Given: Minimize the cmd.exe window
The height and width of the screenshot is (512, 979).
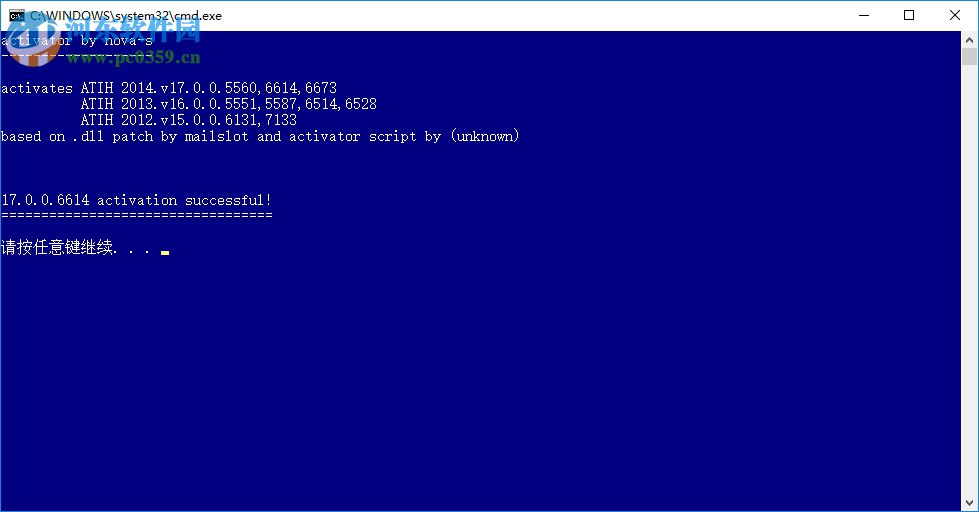Looking at the screenshot, I should [x=863, y=15].
